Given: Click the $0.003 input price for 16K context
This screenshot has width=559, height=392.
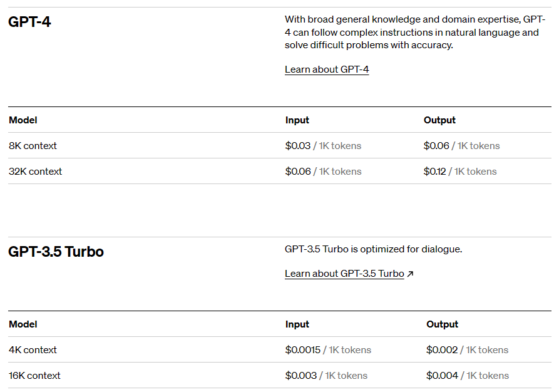Looking at the screenshot, I should tap(301, 376).
